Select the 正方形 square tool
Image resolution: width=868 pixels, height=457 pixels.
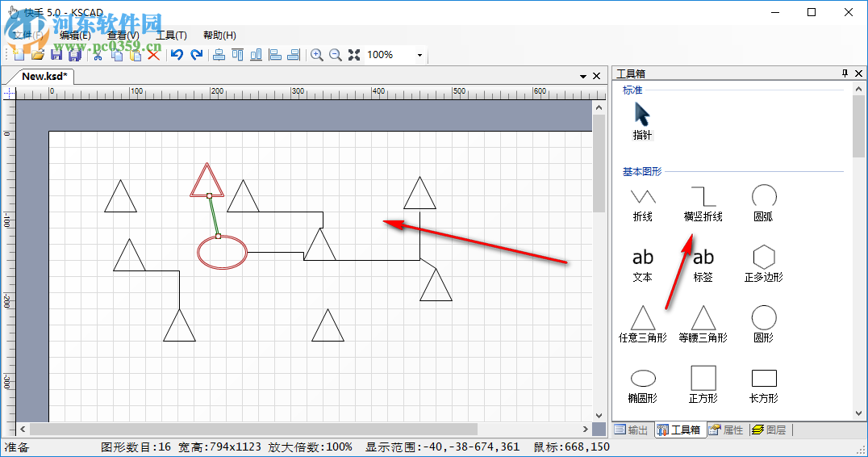(703, 384)
